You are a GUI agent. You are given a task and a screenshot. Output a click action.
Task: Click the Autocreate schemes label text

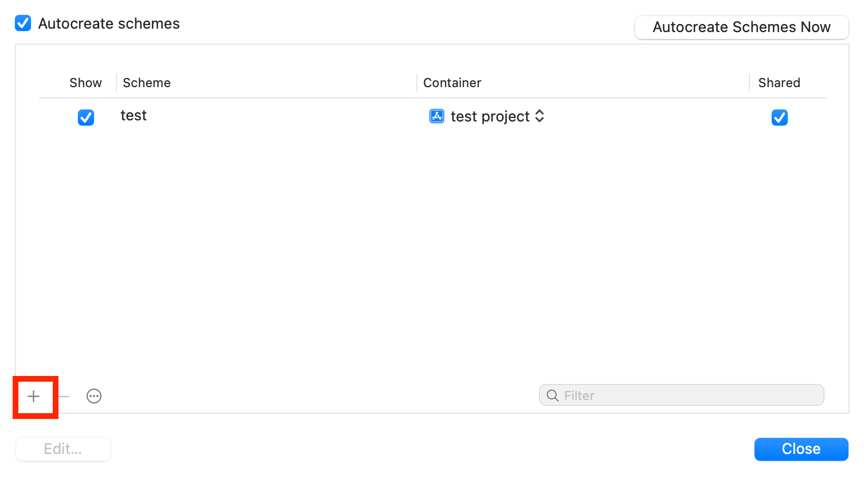(x=109, y=23)
